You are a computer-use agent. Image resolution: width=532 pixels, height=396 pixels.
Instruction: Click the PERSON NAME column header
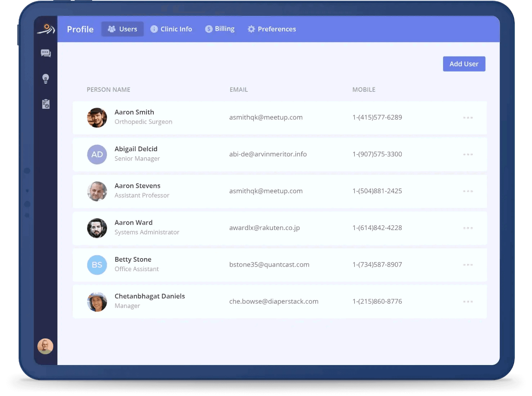click(108, 90)
